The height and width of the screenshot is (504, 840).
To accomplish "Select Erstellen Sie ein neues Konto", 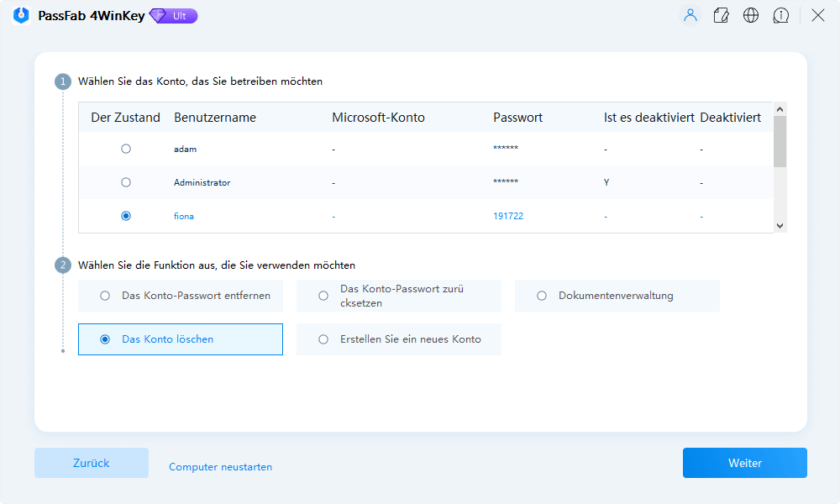I will pos(322,339).
